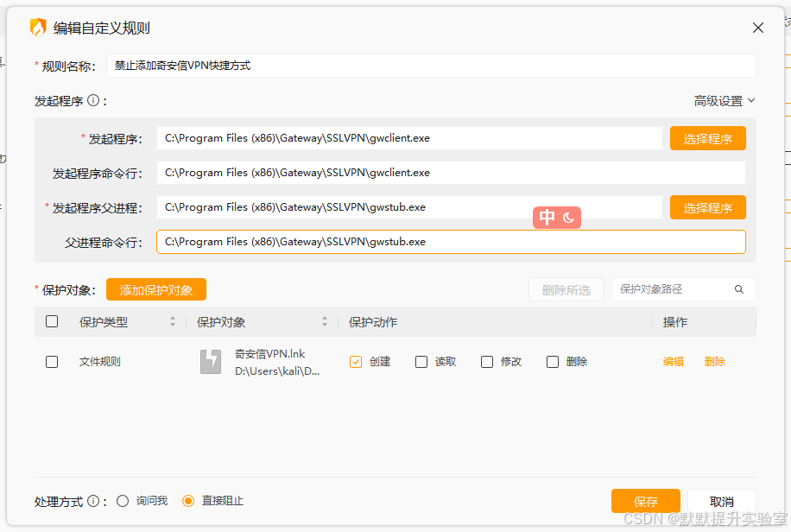The width and height of the screenshot is (791, 532).
Task: Enable the 删除 protection action checkbox
Action: pyautogui.click(x=553, y=362)
